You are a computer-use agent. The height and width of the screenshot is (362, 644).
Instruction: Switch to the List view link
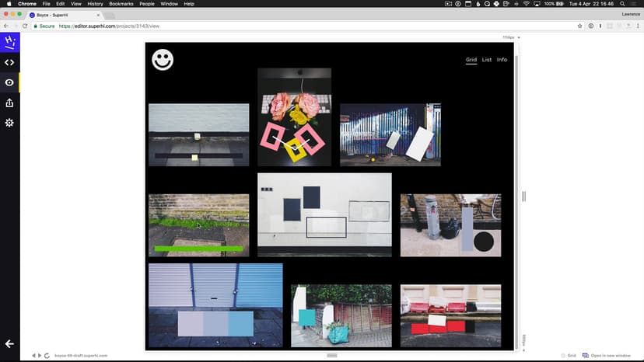487,60
